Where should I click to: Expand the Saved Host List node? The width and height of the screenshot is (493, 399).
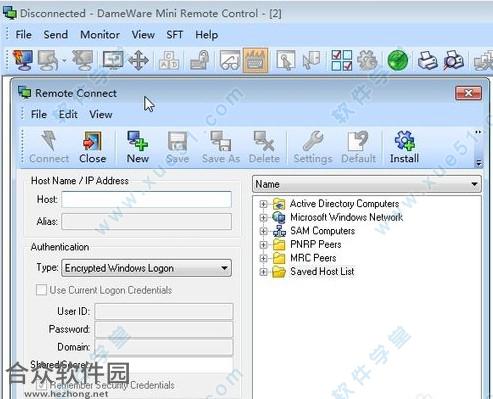[x=263, y=272]
